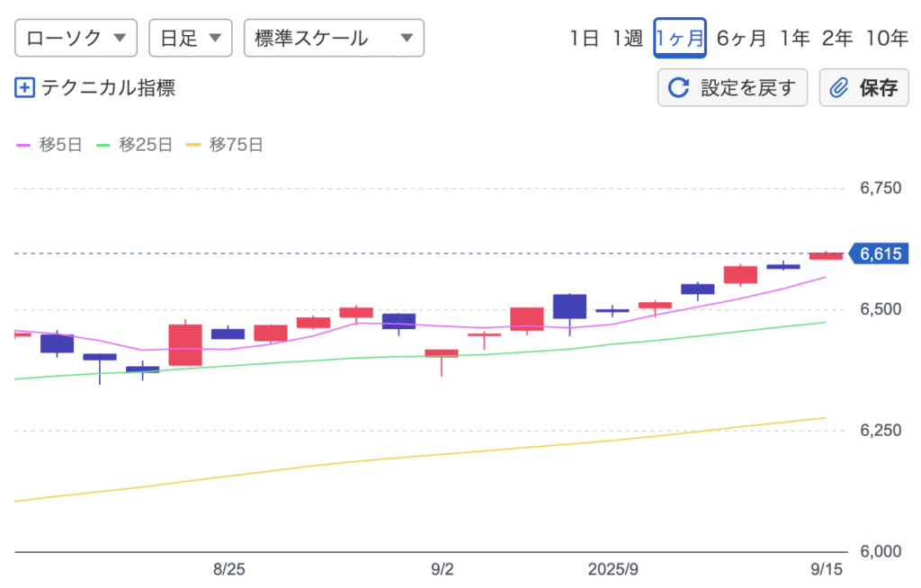The width and height of the screenshot is (921, 588).
Task: Click the 9/2 date axis marker
Action: pos(443,569)
